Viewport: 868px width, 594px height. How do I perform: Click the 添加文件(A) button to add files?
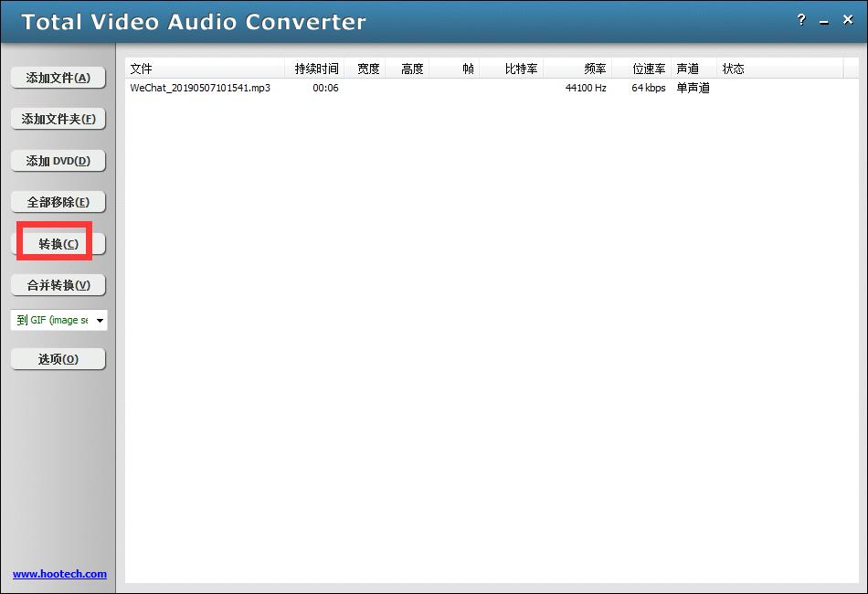point(58,78)
